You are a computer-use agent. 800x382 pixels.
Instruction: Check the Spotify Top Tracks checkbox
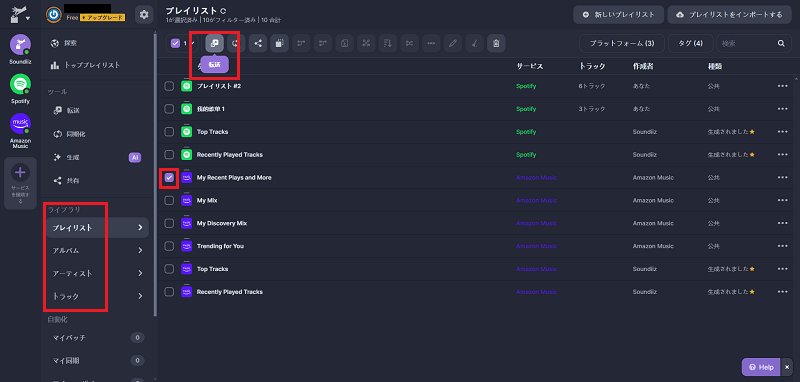point(169,132)
